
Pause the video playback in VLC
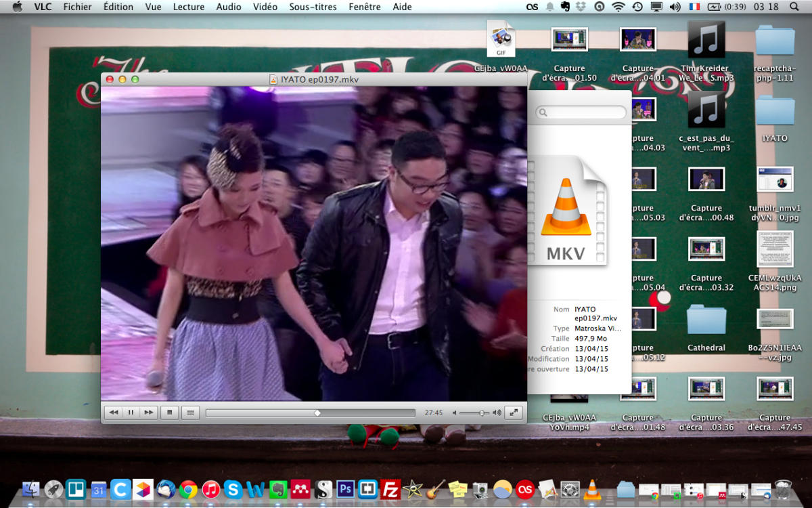tap(131, 412)
